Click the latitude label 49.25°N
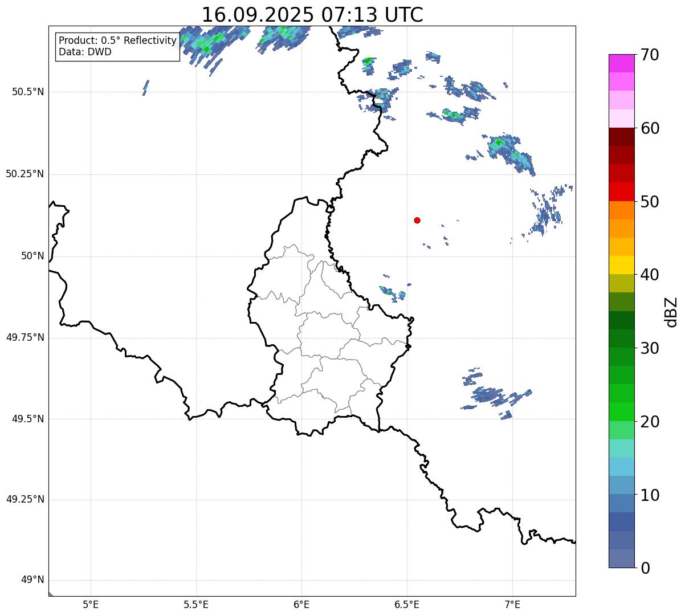 point(25,500)
